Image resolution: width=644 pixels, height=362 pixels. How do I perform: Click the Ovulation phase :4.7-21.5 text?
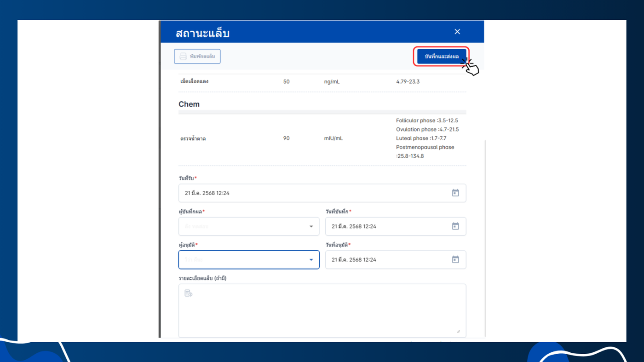pos(427,129)
